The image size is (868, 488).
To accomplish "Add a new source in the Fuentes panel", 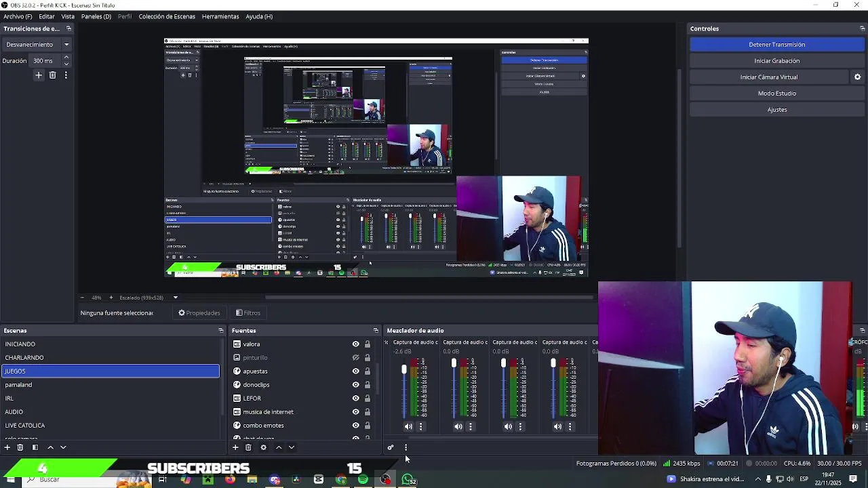I will (235, 447).
